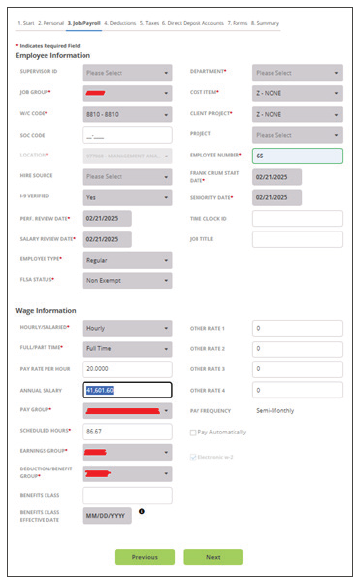
Task: Switch to the 4. Deductions tab
Action: (120, 23)
